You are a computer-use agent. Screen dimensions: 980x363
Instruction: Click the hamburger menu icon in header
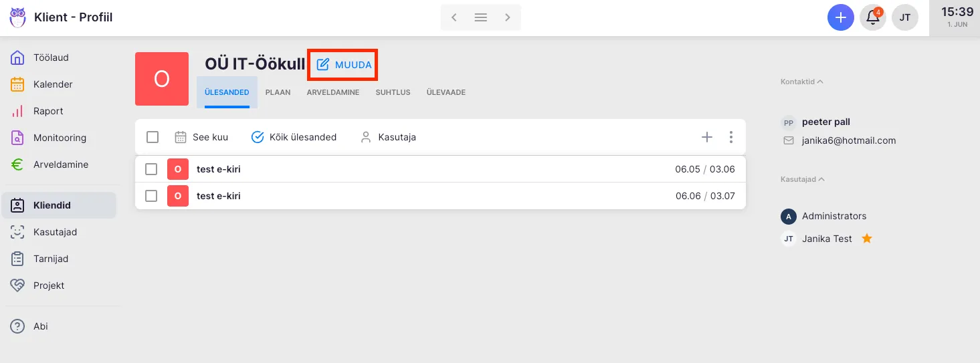[480, 17]
